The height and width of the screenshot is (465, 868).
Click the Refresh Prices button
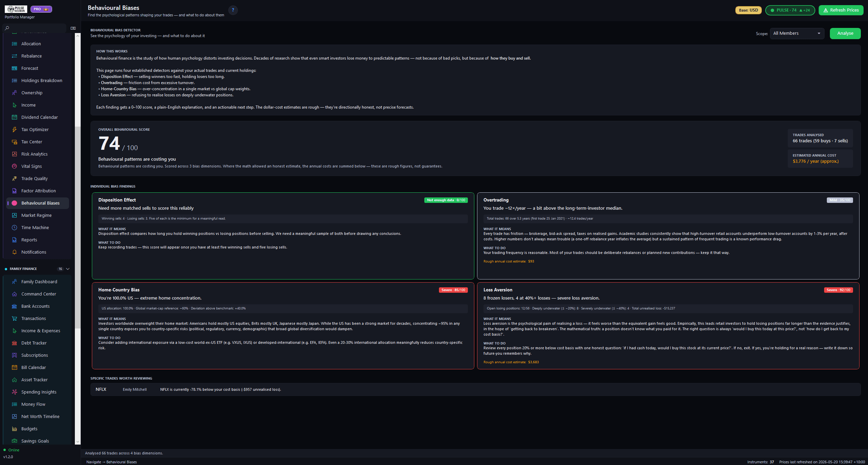click(x=841, y=10)
